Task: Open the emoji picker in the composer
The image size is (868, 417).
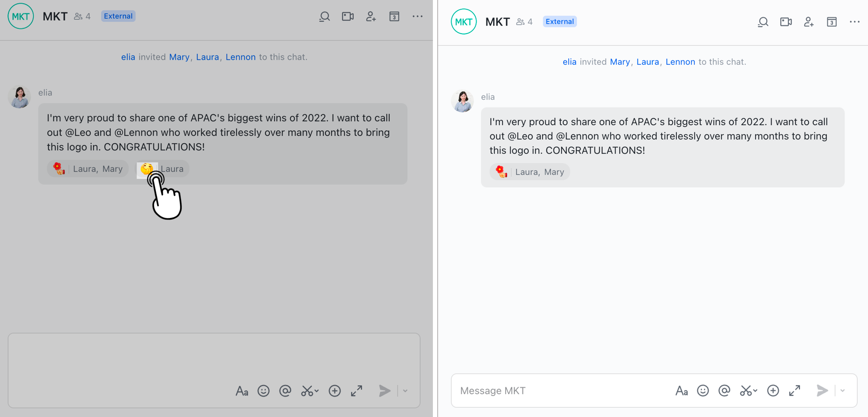Action: [263, 391]
